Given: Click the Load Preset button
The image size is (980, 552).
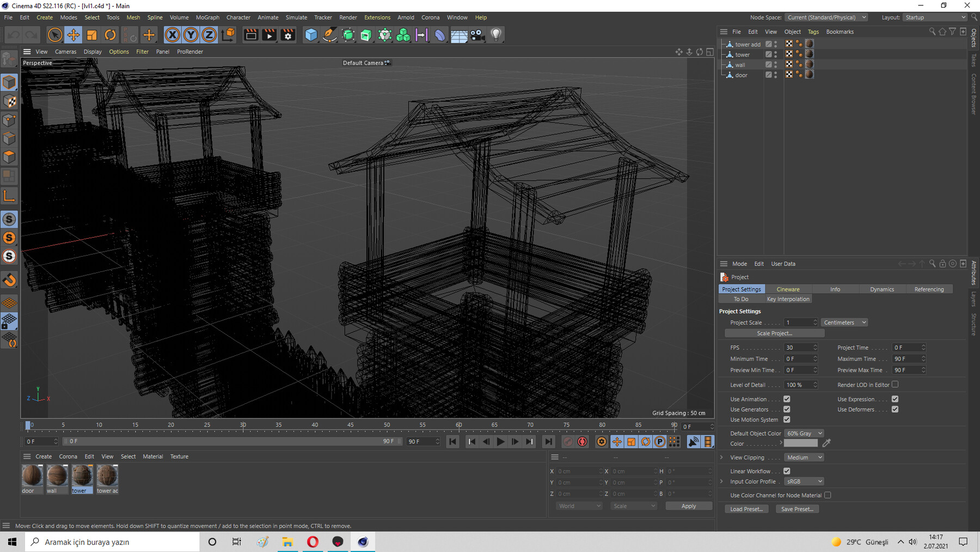Looking at the screenshot, I should click(746, 509).
